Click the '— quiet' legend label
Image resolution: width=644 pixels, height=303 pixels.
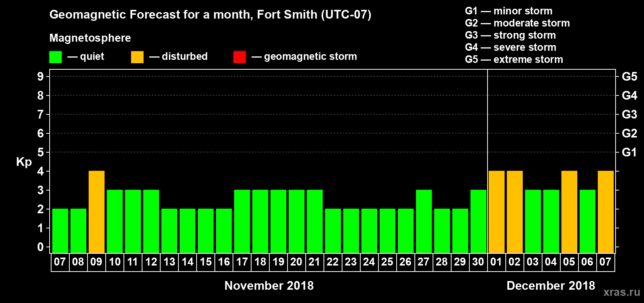click(86, 56)
